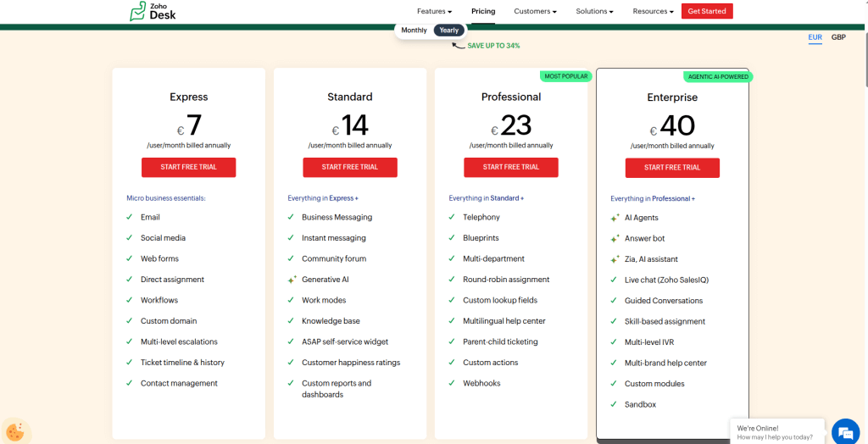Click the sparkle icon beside AI Agents

point(615,218)
